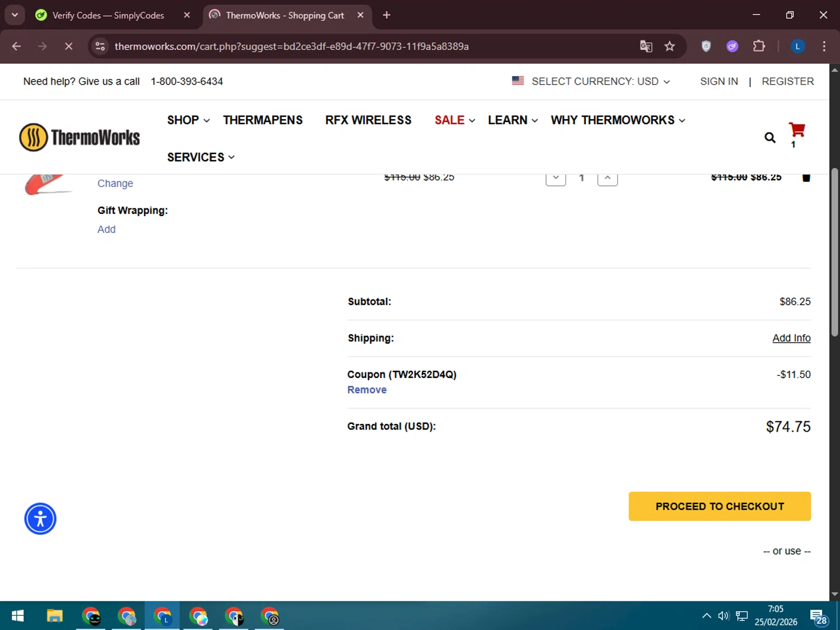Click SIGN IN link
This screenshot has width=840, height=630.
coord(719,81)
